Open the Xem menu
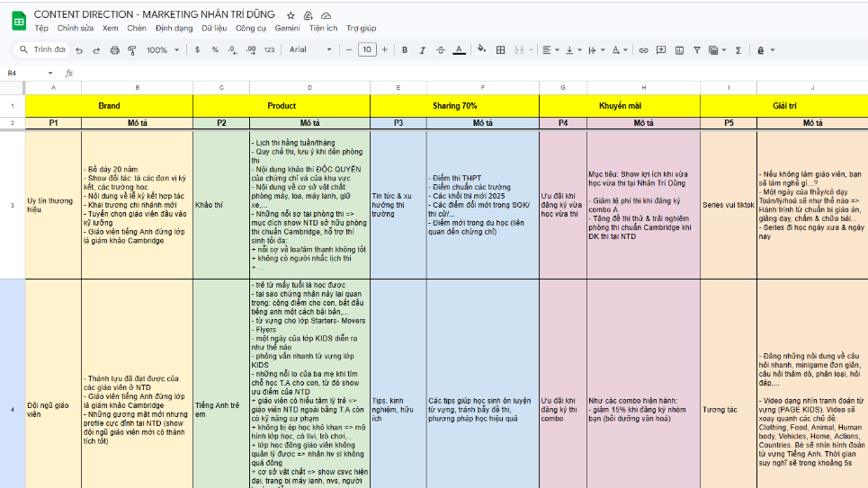 (x=110, y=28)
